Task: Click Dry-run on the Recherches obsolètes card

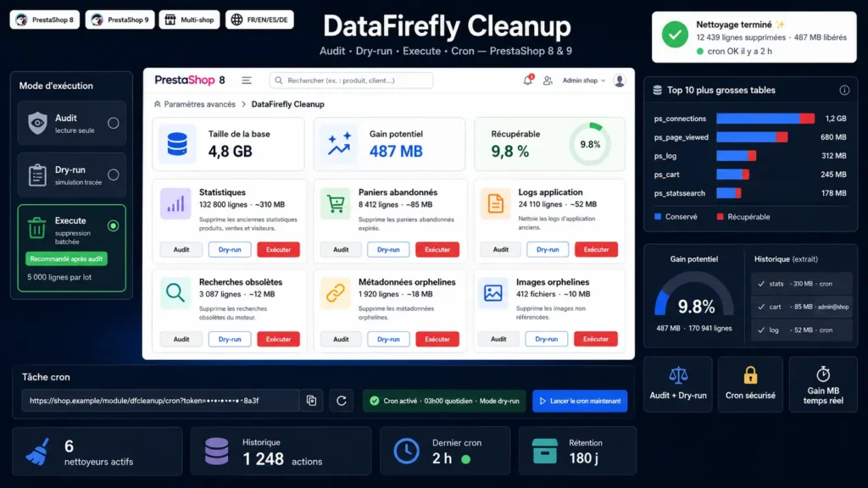Action: 230,339
